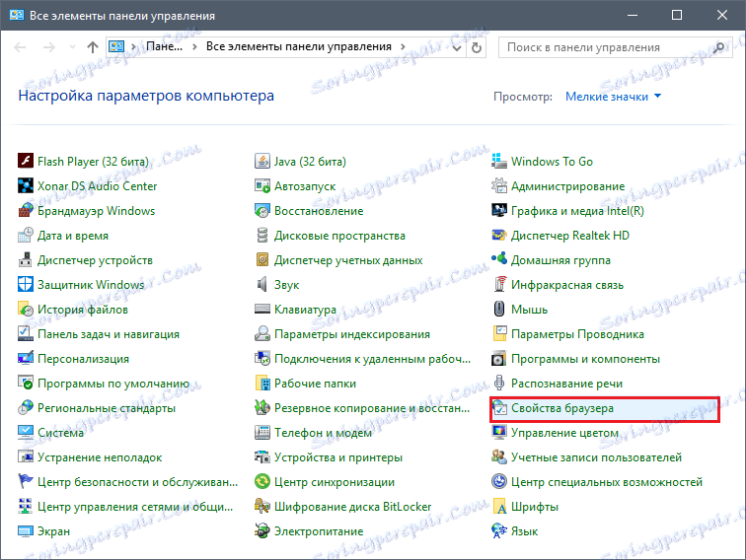Open Устранение неполадок link
Screen dimensions: 746x560
(100, 457)
